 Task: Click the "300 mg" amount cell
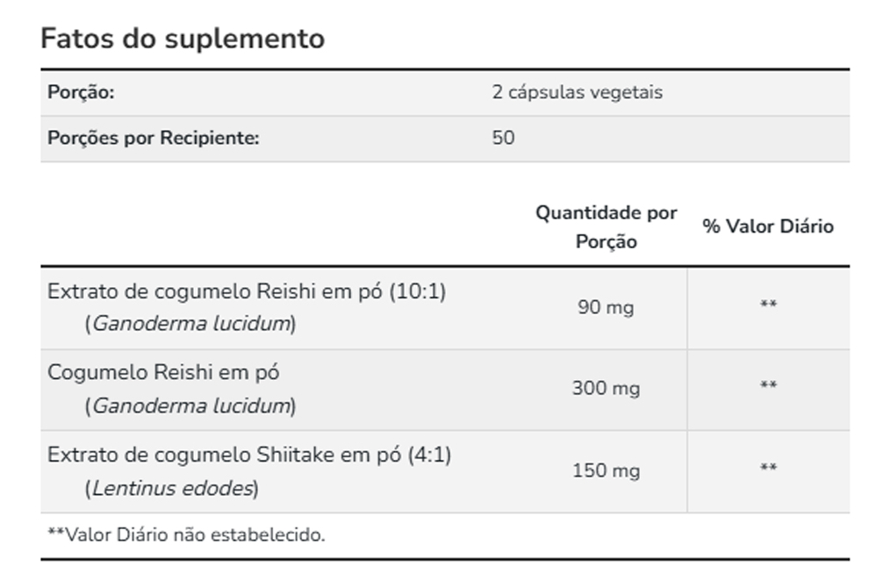point(606,389)
